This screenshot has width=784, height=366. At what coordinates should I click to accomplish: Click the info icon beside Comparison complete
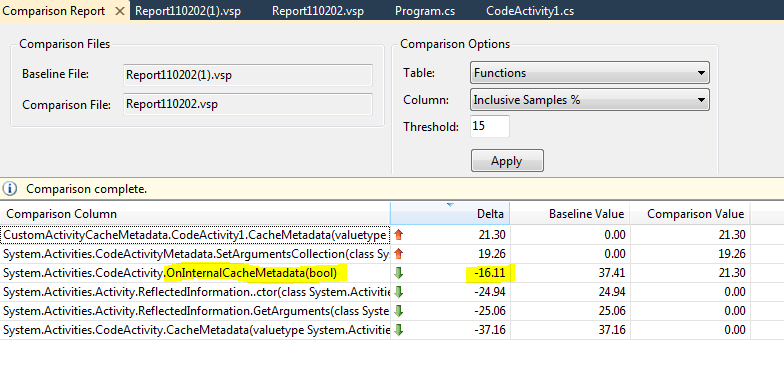click(x=10, y=189)
